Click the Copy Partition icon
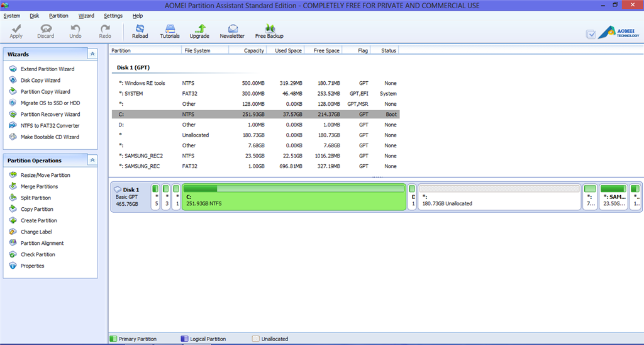This screenshot has width=644, height=345. tap(13, 209)
